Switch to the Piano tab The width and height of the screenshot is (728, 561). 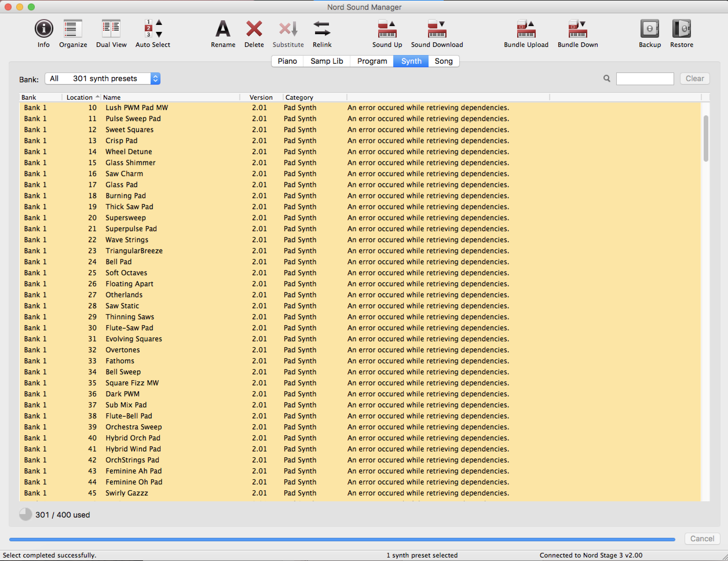click(x=287, y=61)
